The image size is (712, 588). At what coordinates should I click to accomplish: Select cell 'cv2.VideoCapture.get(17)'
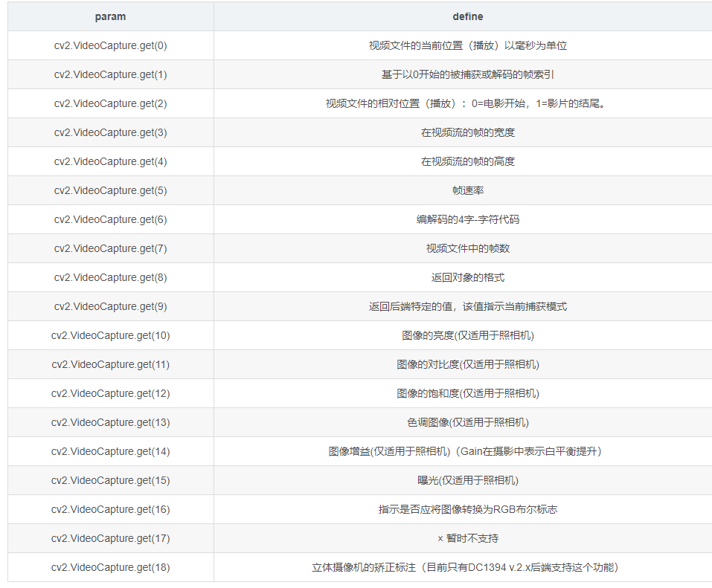pyautogui.click(x=110, y=539)
